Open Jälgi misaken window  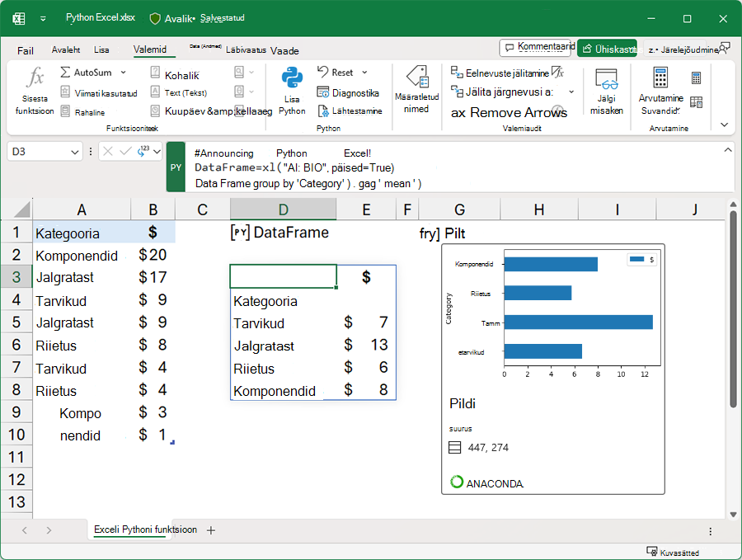click(x=606, y=92)
